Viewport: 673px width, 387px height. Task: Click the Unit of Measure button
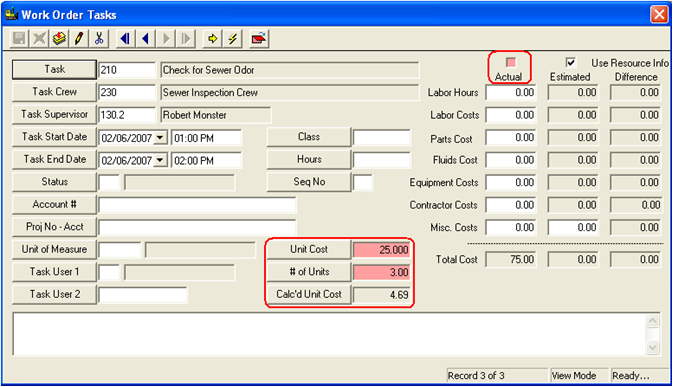[54, 249]
